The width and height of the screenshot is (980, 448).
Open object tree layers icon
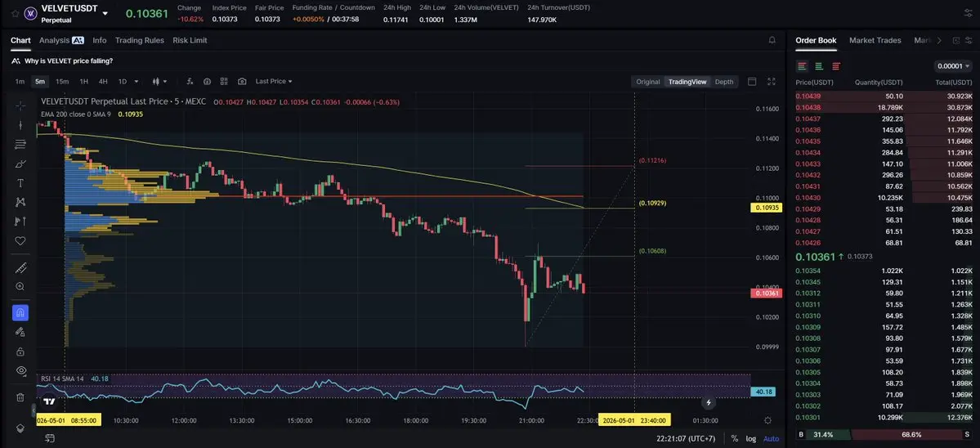pyautogui.click(x=20, y=428)
